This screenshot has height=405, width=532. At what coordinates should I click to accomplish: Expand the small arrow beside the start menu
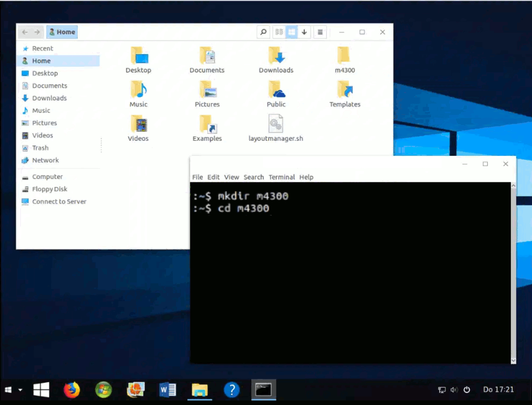coord(20,390)
